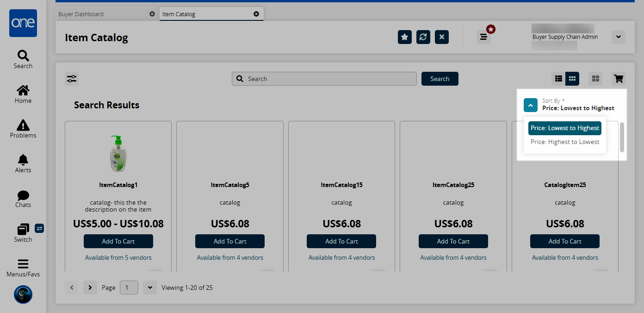Choose Price: Lowest to Highest option

565,128
